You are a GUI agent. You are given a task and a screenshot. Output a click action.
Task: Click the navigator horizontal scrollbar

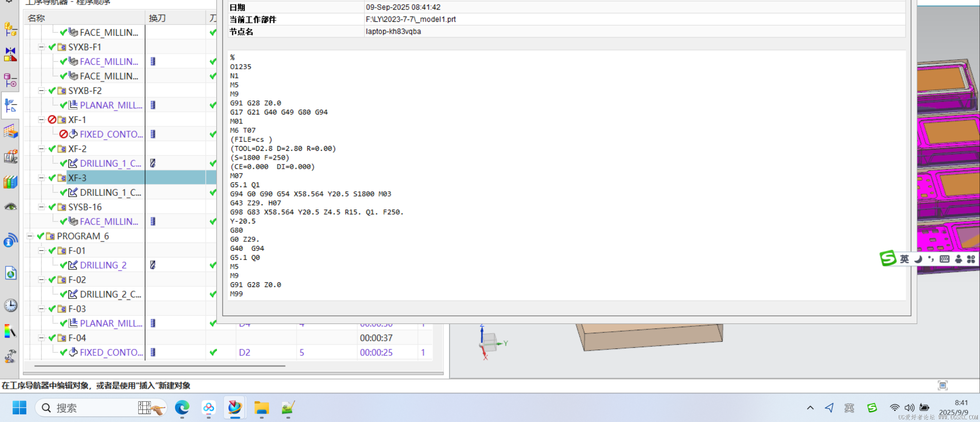159,366
